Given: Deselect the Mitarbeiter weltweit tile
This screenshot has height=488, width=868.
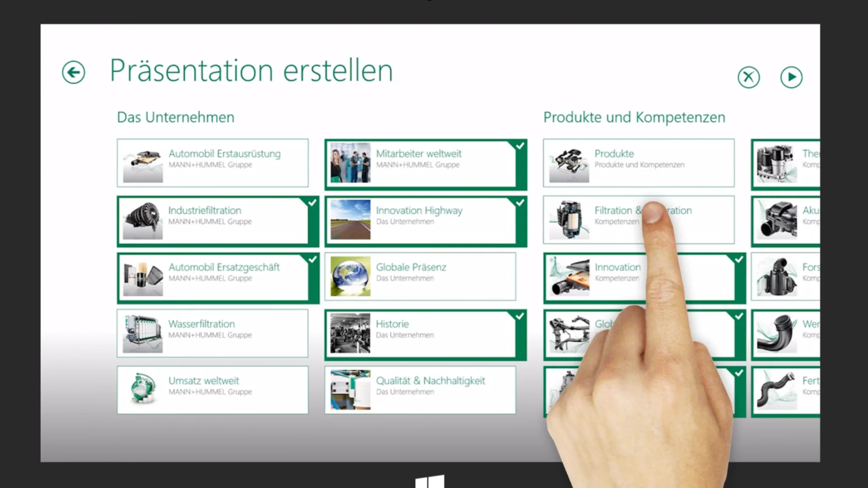Looking at the screenshot, I should [519, 145].
